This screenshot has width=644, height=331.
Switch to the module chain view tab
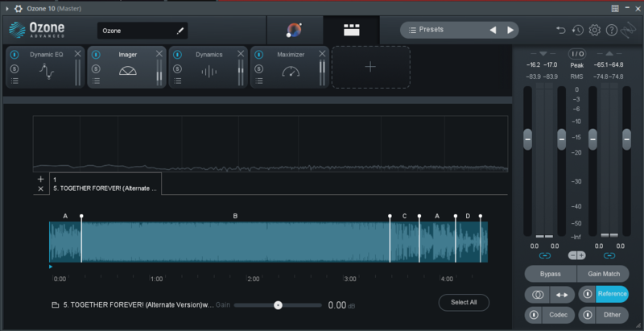point(351,31)
